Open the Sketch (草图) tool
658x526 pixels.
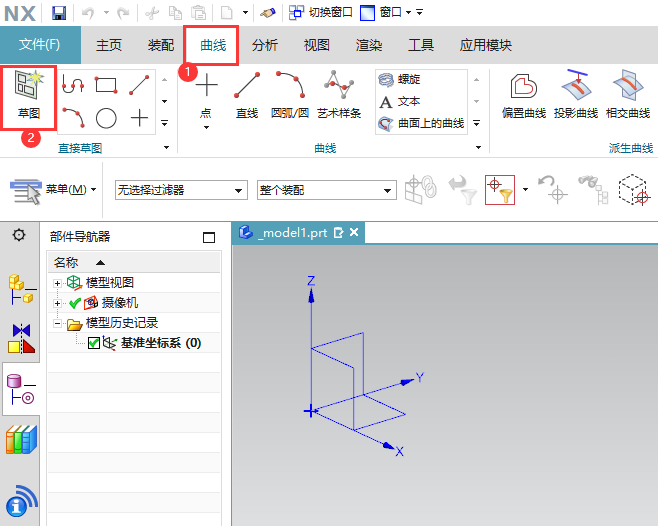tap(29, 96)
